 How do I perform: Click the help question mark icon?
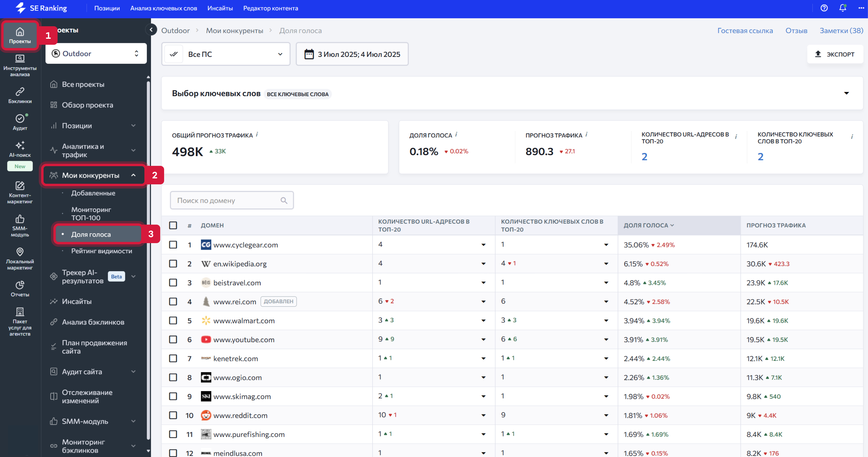click(x=824, y=8)
